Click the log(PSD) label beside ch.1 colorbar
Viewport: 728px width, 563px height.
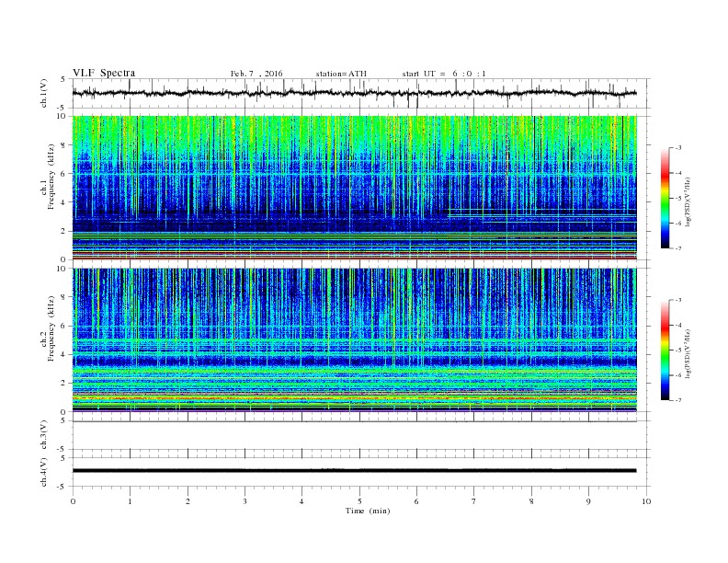pyautogui.click(x=687, y=201)
